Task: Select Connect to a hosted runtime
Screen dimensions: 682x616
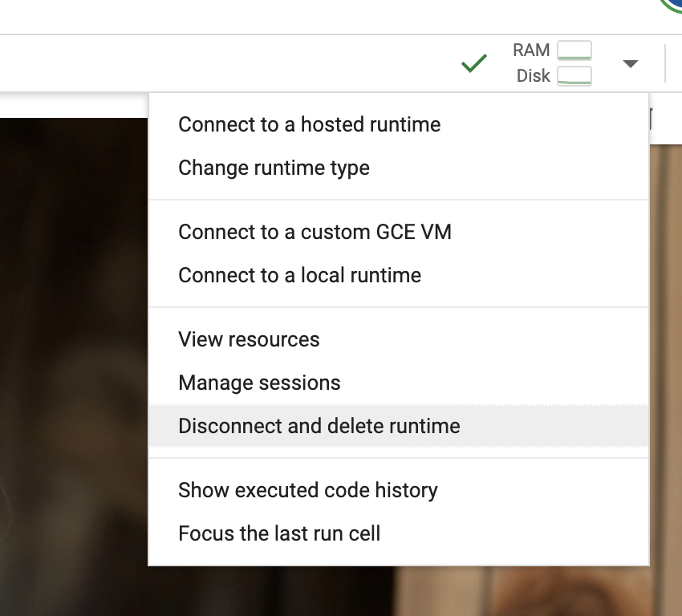Action: [x=399, y=124]
